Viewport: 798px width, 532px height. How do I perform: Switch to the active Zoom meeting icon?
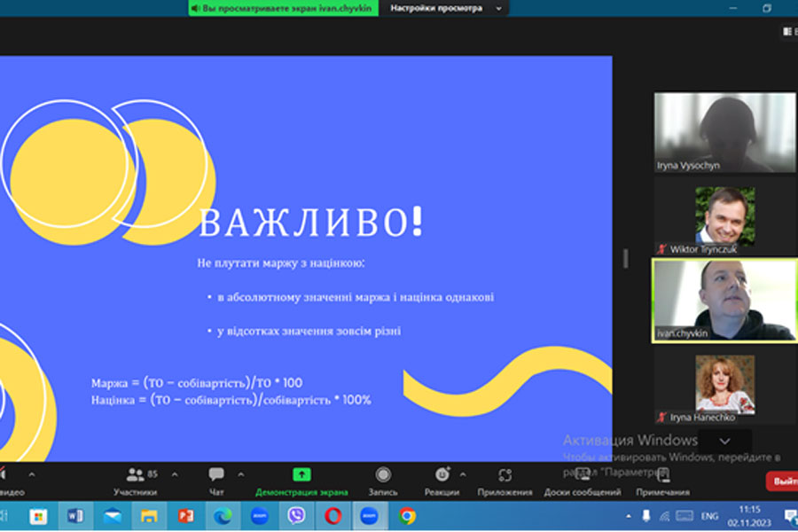click(370, 516)
